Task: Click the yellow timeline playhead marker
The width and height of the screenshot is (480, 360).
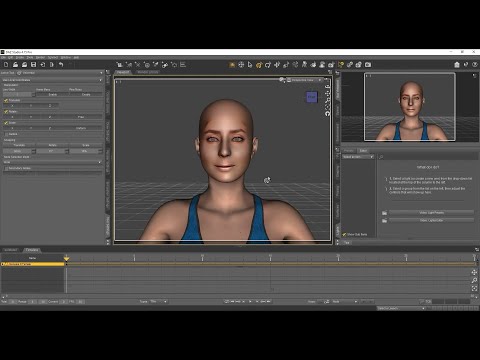Action: [x=66, y=258]
